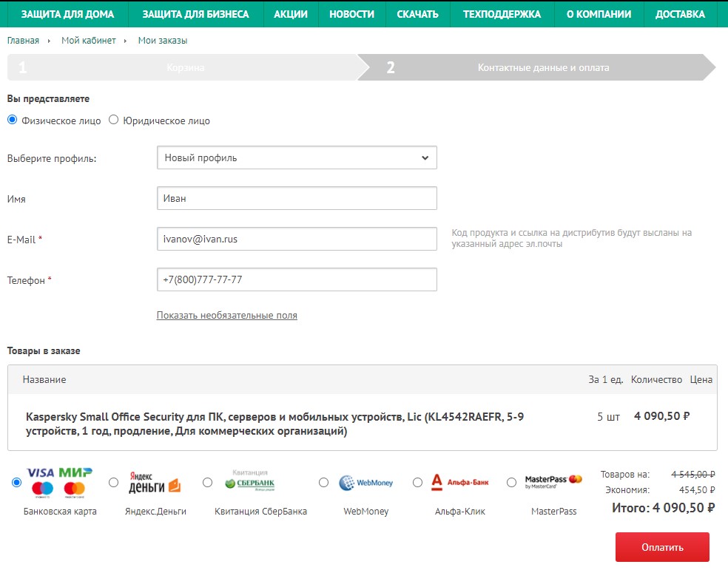Click the Цена column header
Viewport: 728px width, 570px height.
pos(701,379)
